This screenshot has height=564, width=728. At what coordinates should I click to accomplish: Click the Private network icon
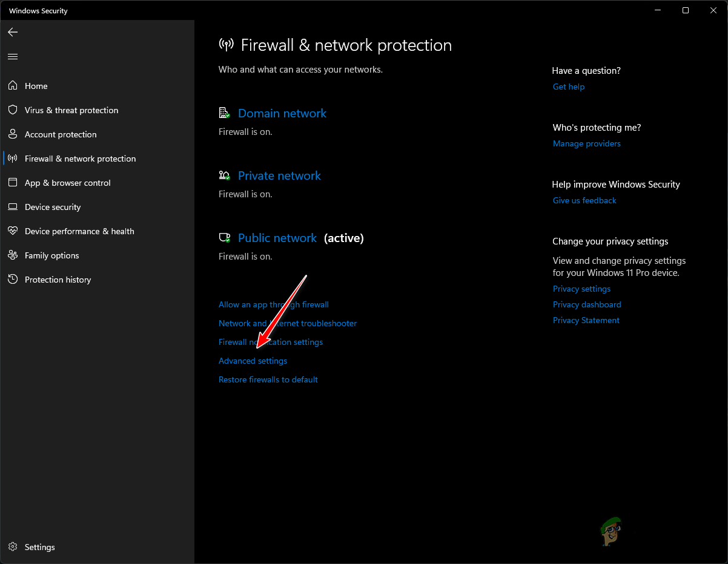pyautogui.click(x=224, y=175)
